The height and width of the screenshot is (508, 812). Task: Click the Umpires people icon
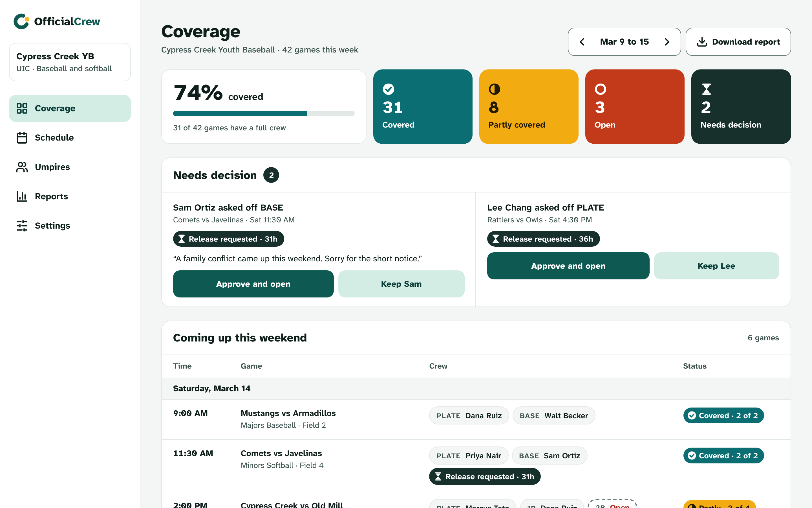(x=22, y=167)
